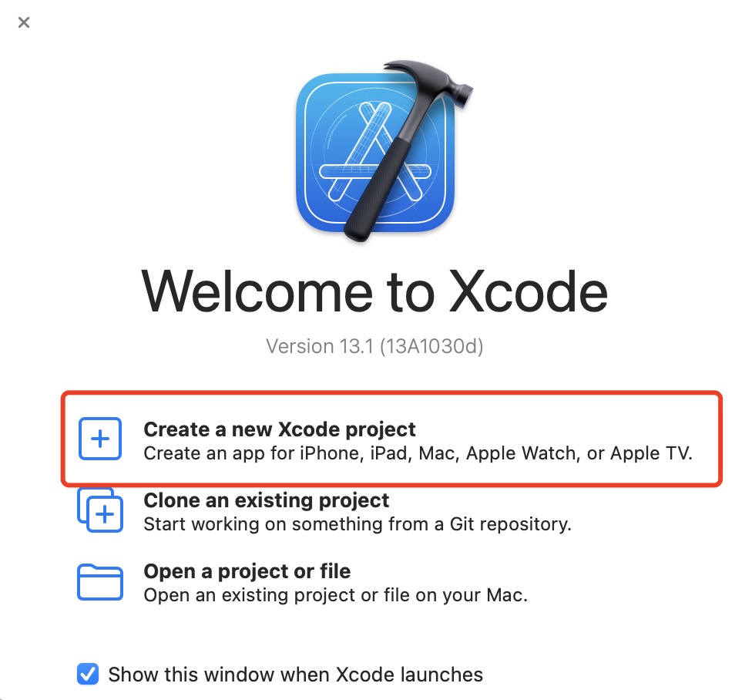Click the Version 13.1 label

(320, 346)
